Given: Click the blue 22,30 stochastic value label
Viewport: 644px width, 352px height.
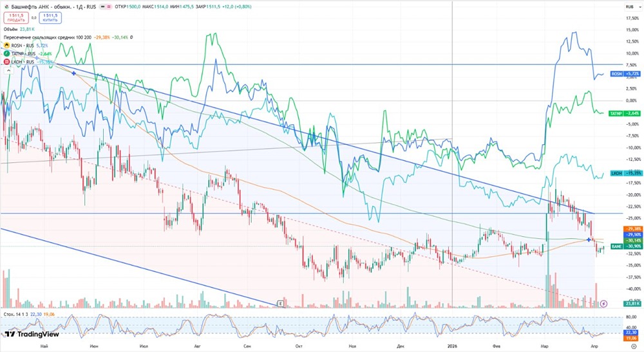Looking at the screenshot, I should [x=631, y=332].
